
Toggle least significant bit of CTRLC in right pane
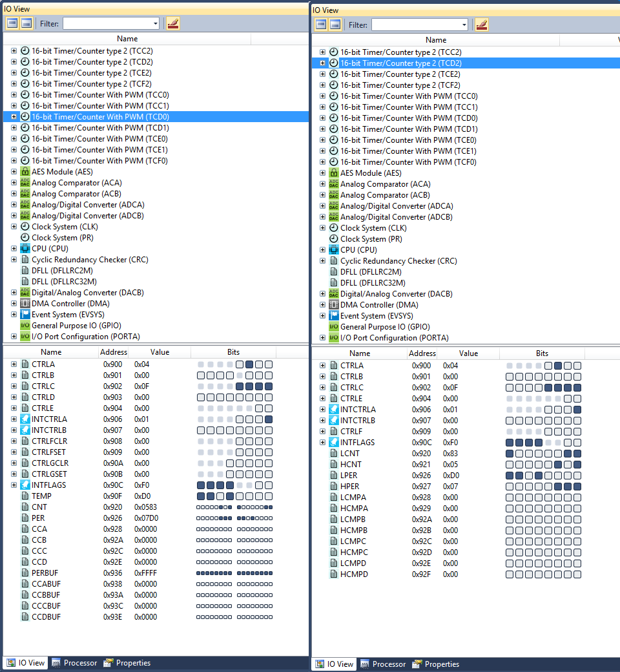click(x=577, y=388)
